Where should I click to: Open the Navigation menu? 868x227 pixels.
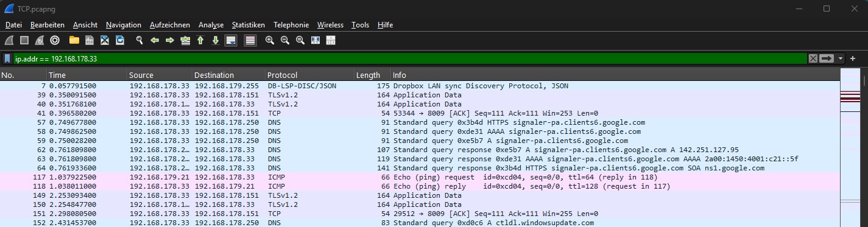pyautogui.click(x=124, y=25)
